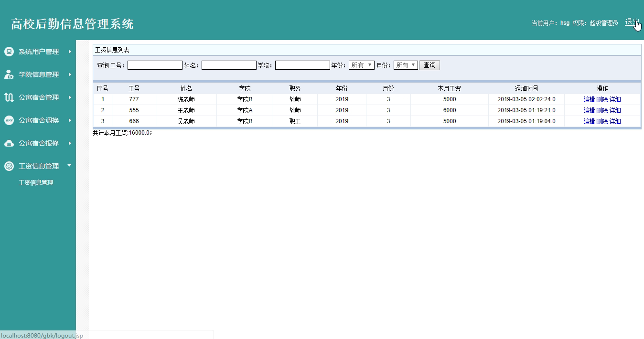
Task: Click employee number 555
Action: pyautogui.click(x=134, y=110)
